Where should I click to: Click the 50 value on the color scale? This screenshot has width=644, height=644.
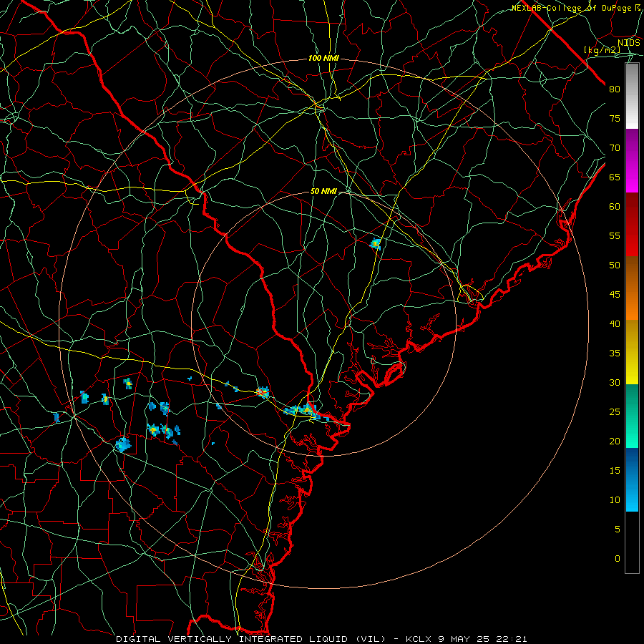coord(615,265)
